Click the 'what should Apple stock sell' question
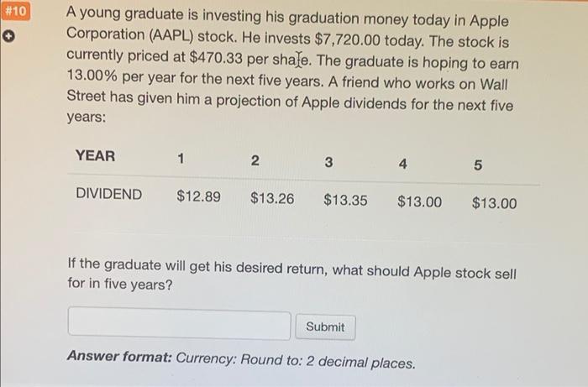Screen dimensions: 588x387 [424, 272]
